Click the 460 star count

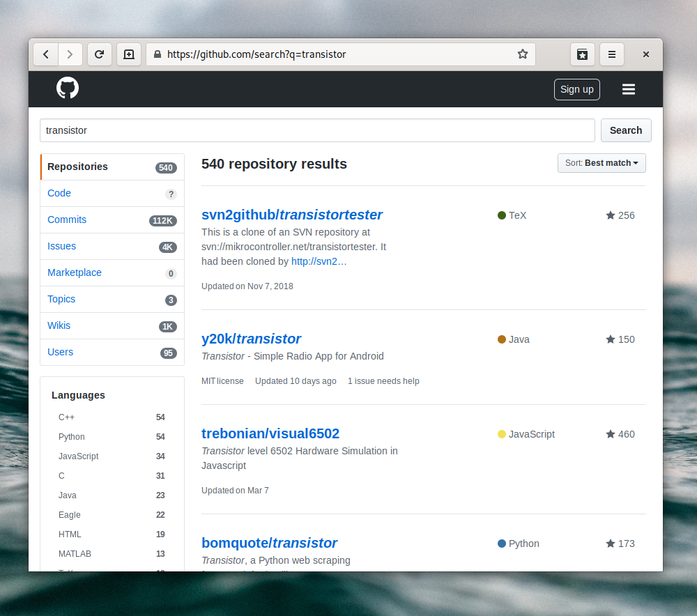627,434
